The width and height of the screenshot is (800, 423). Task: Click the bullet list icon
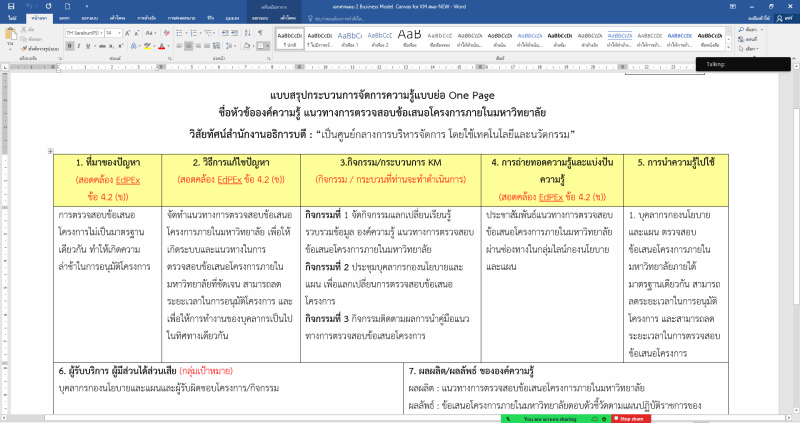178,32
